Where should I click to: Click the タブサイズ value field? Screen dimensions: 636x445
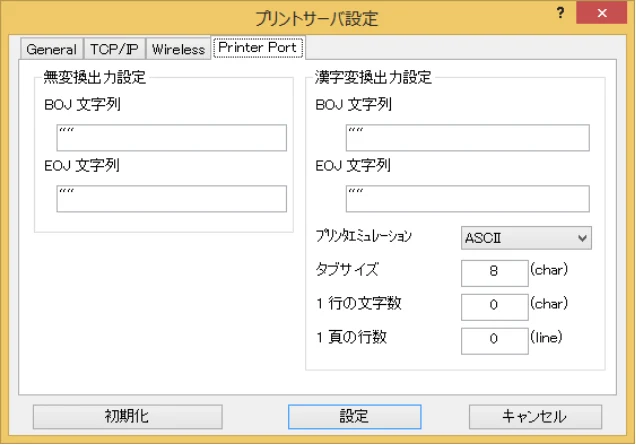pyautogui.click(x=494, y=273)
